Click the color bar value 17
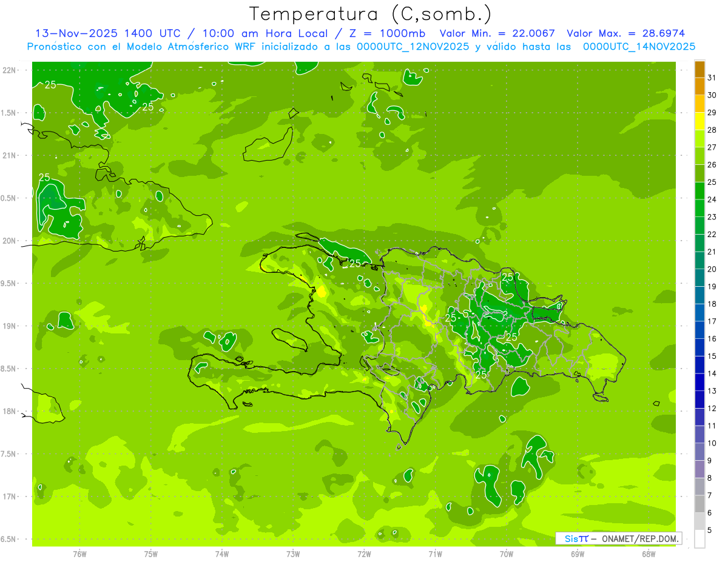Screen dimensions: 728x562 tap(712, 321)
